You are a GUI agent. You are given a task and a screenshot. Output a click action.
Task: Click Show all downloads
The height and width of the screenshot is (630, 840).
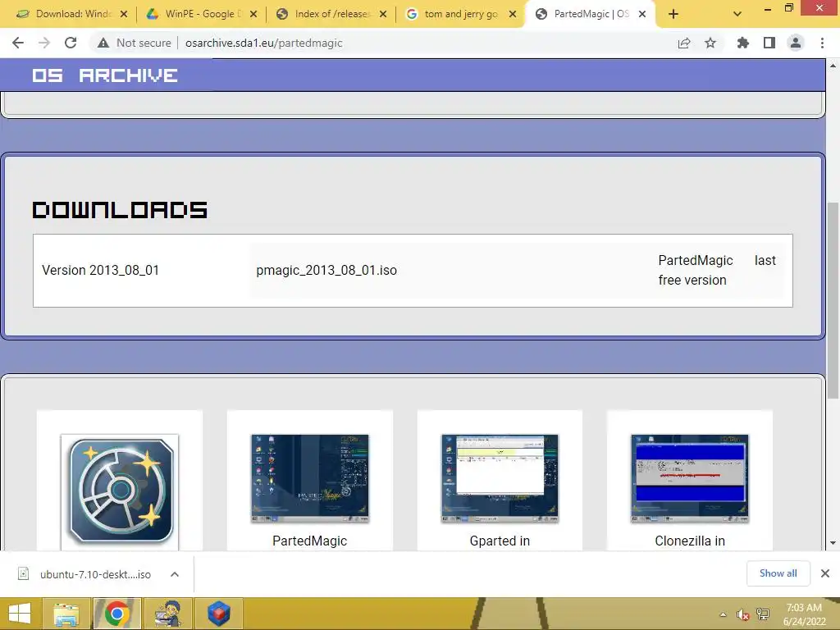(778, 573)
